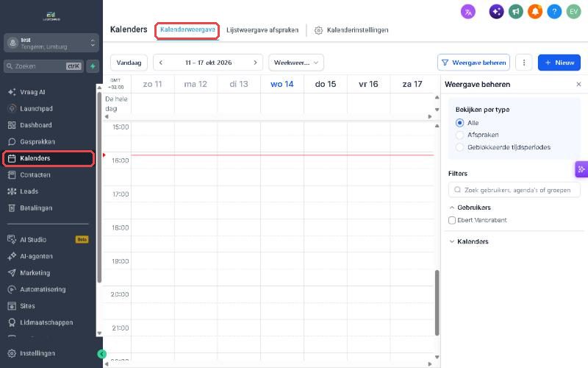The width and height of the screenshot is (588, 368).
Task: Open the help question mark icon
Action: click(554, 12)
